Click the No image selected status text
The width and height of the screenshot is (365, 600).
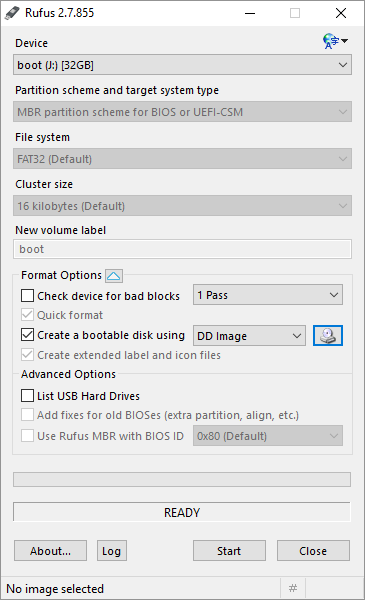[55, 589]
